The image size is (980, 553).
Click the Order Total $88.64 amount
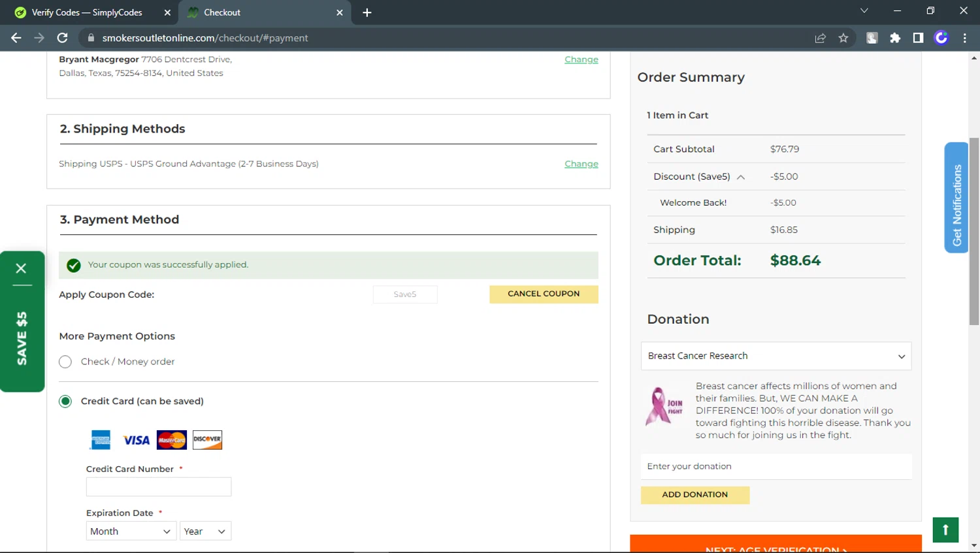tap(795, 261)
